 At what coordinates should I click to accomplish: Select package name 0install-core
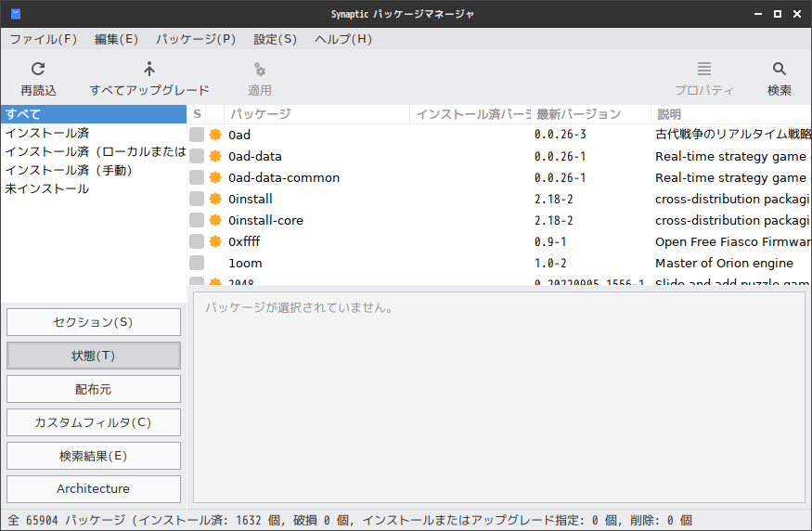[x=265, y=220]
